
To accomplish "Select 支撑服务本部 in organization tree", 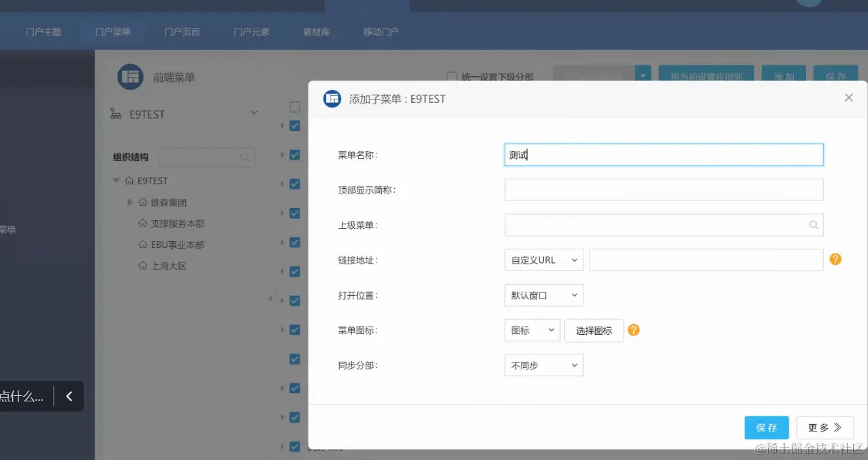I will (x=178, y=224).
